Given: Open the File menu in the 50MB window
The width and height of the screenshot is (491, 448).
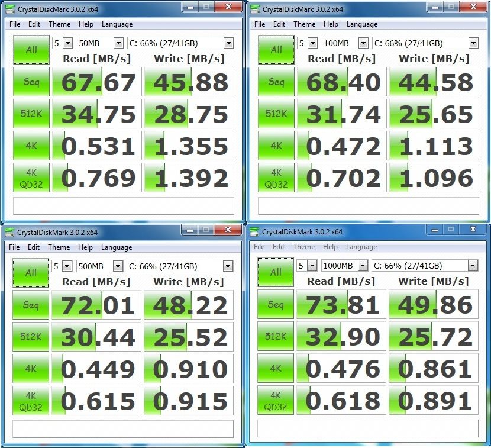Looking at the screenshot, I should 15,24.
